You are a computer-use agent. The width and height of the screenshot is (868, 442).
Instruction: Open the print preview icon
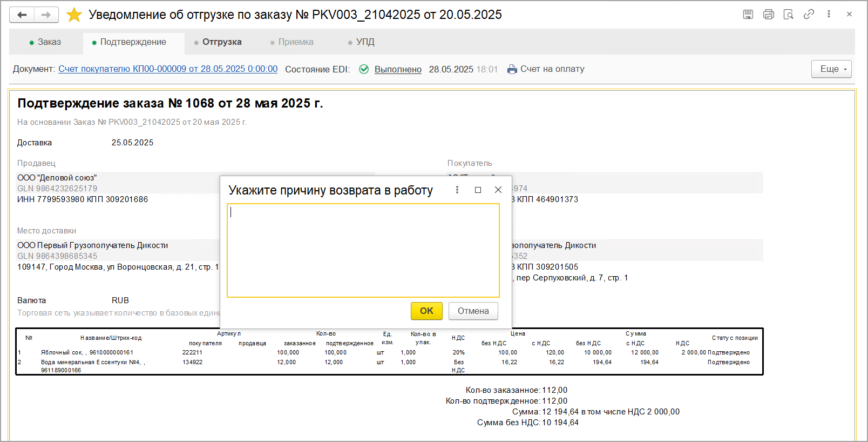(789, 15)
